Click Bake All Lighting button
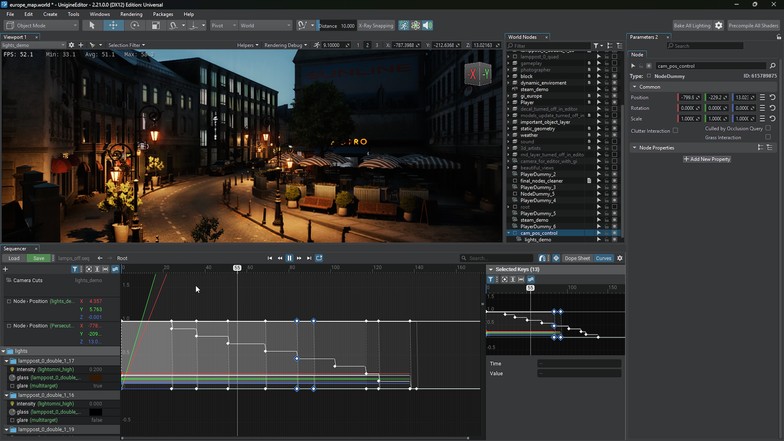784x441 pixels. pos(692,26)
